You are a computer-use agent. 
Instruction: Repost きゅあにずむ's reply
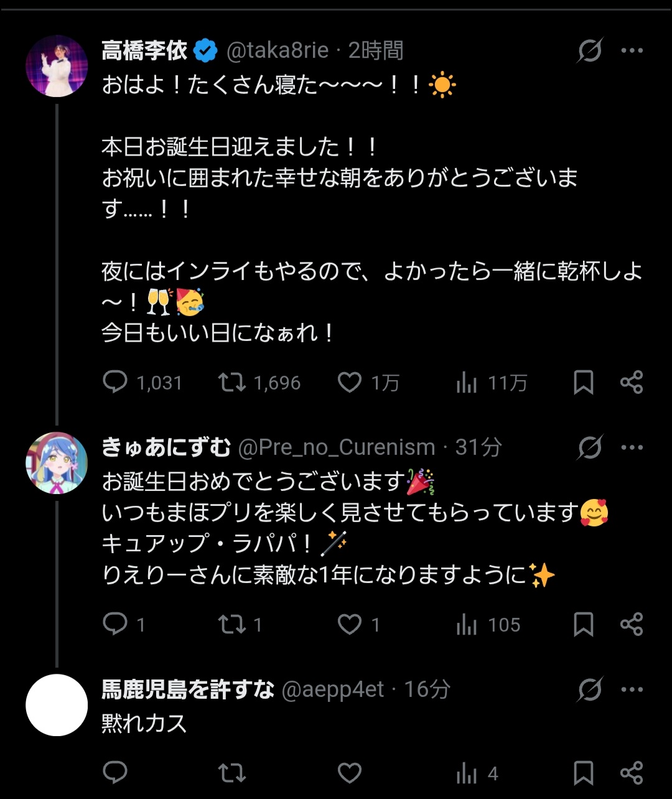[232, 624]
